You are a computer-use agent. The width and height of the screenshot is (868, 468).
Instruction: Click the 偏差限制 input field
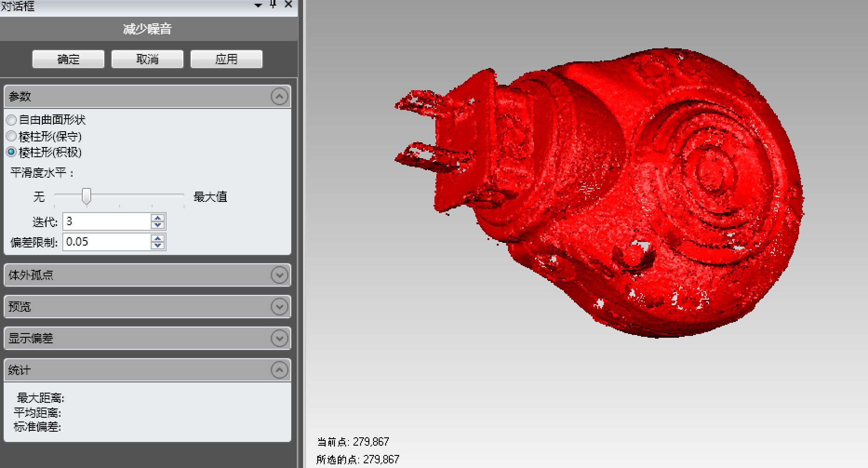point(106,242)
